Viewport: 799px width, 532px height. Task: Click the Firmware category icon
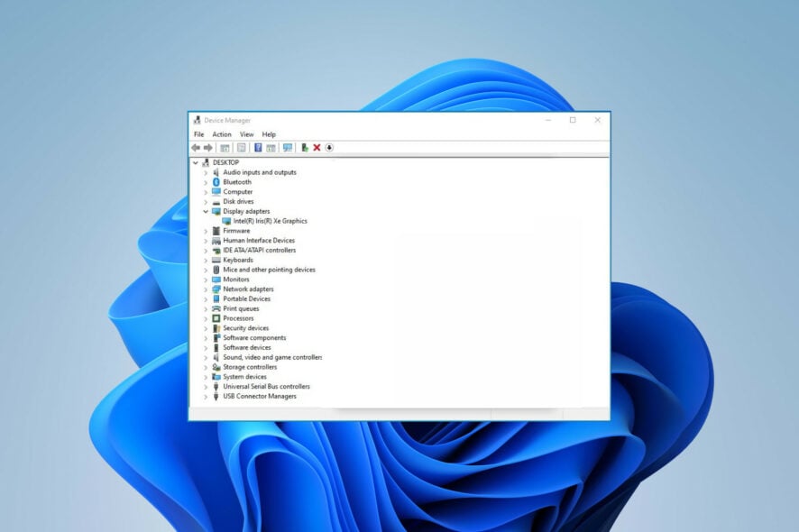point(216,231)
